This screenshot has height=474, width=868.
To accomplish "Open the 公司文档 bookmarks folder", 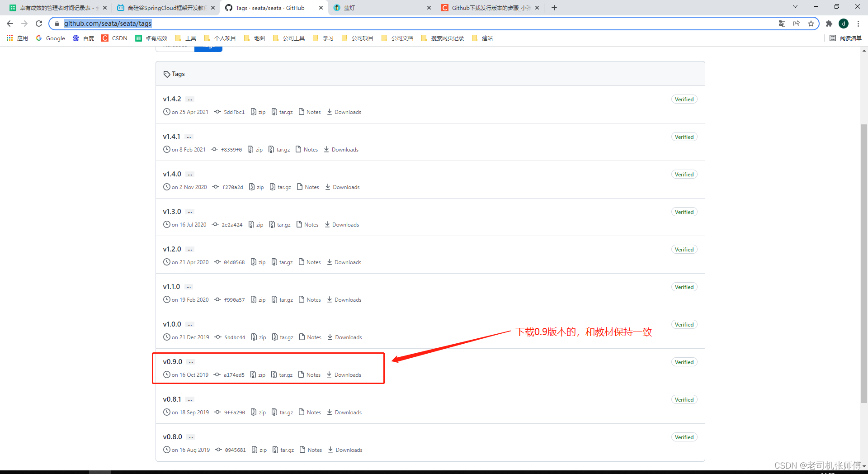I will (x=397, y=38).
